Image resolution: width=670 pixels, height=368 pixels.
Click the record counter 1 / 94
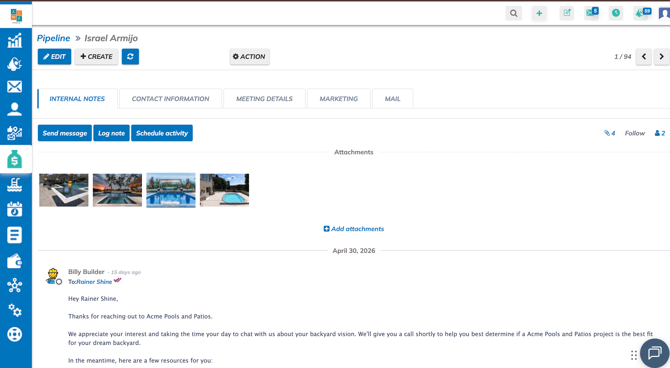tap(623, 56)
